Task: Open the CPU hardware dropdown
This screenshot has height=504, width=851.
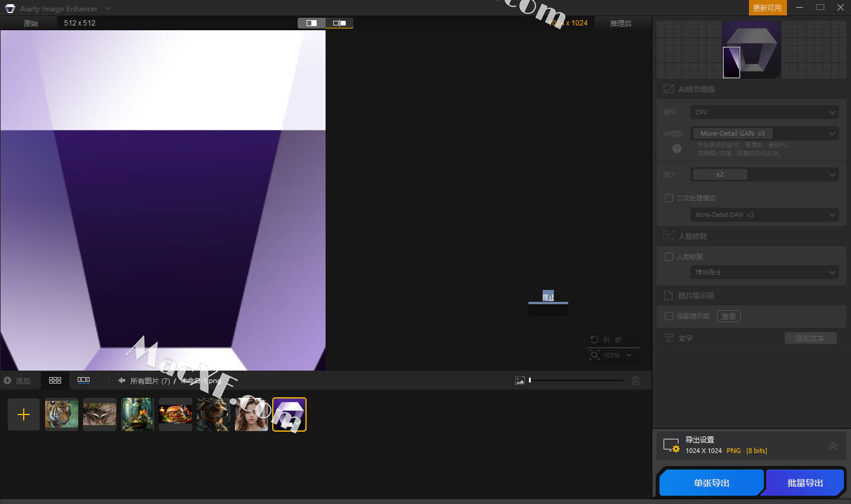Action: (x=764, y=112)
